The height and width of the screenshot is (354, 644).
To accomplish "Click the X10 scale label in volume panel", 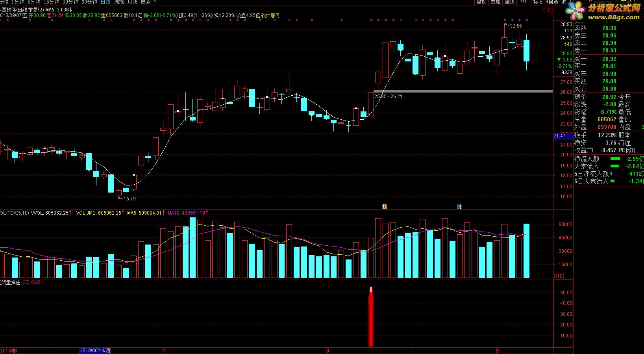I will (x=558, y=276).
